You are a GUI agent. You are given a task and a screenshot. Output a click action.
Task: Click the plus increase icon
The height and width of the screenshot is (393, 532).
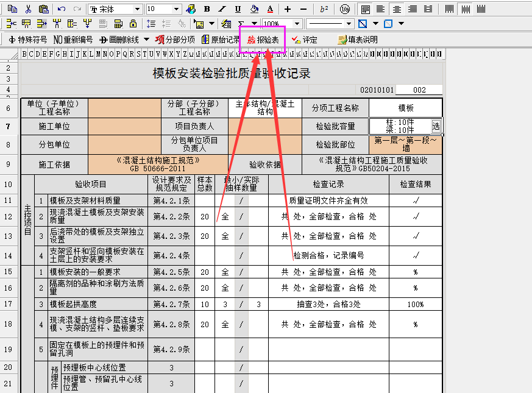click(x=288, y=9)
